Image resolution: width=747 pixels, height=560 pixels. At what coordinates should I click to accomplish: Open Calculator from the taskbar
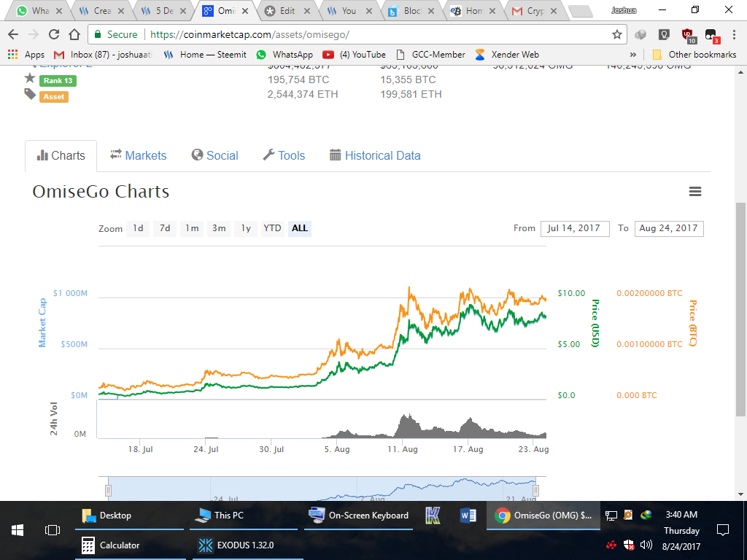[129, 545]
